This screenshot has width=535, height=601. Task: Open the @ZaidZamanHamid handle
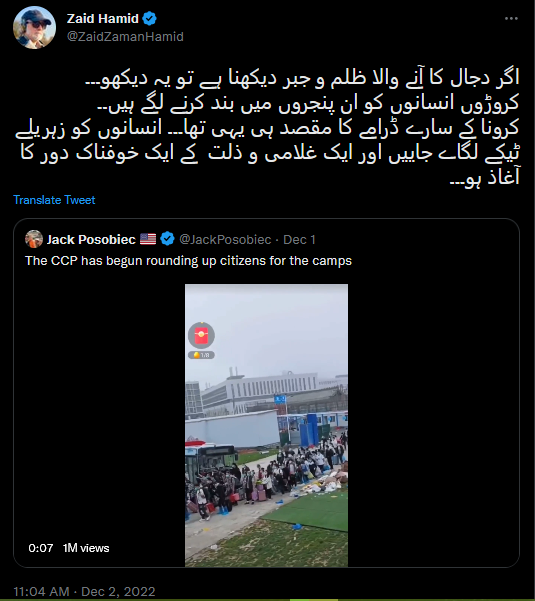pos(125,37)
